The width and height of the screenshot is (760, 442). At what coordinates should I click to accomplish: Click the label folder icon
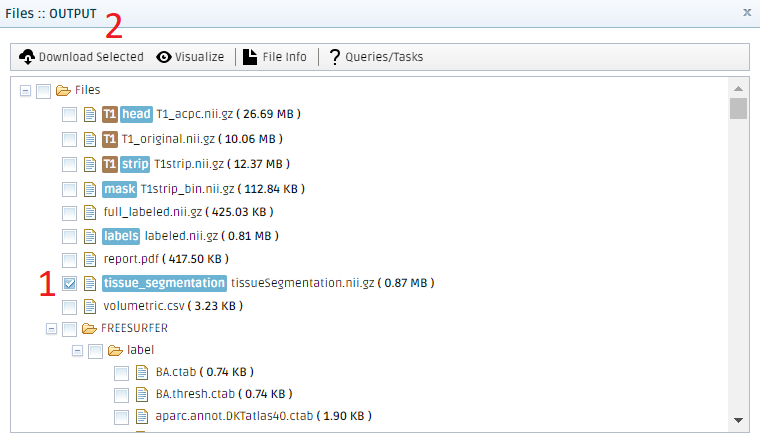[115, 350]
